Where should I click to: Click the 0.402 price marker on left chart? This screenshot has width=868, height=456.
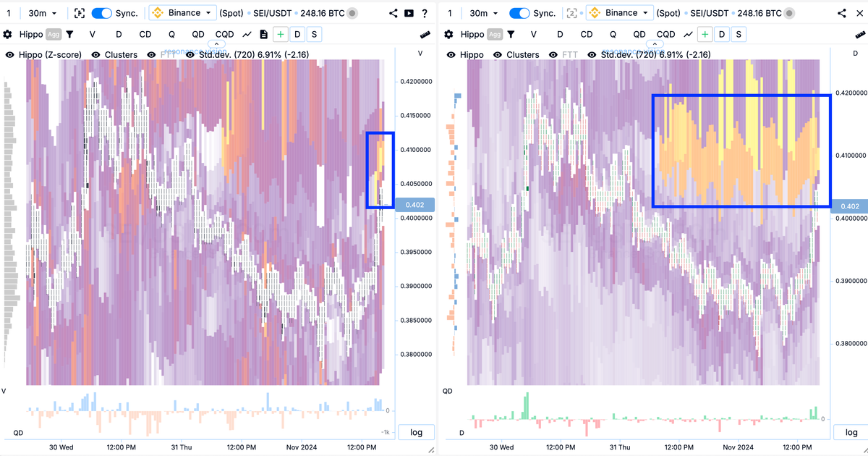(414, 205)
